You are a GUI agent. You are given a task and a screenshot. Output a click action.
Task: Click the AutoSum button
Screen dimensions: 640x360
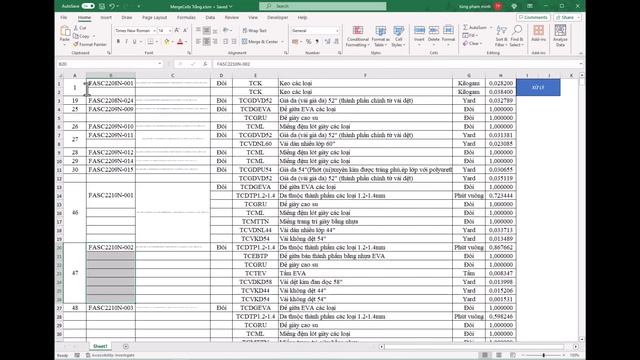tap(476, 27)
